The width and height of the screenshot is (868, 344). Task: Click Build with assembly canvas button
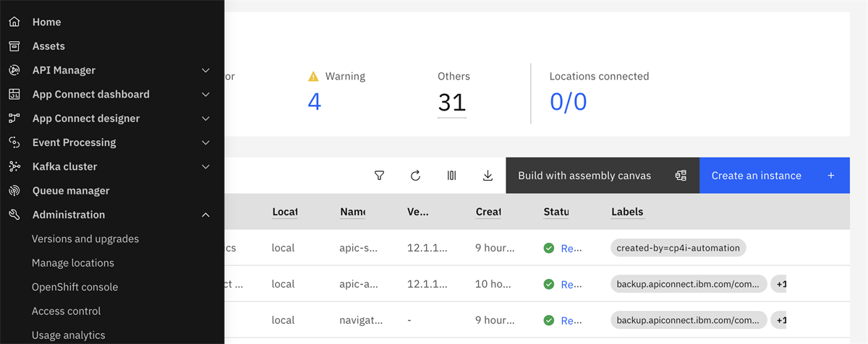click(603, 176)
